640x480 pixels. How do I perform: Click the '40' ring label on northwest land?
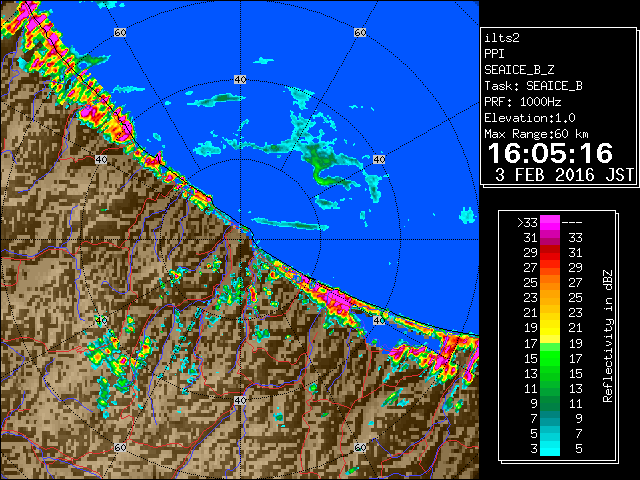click(x=101, y=160)
